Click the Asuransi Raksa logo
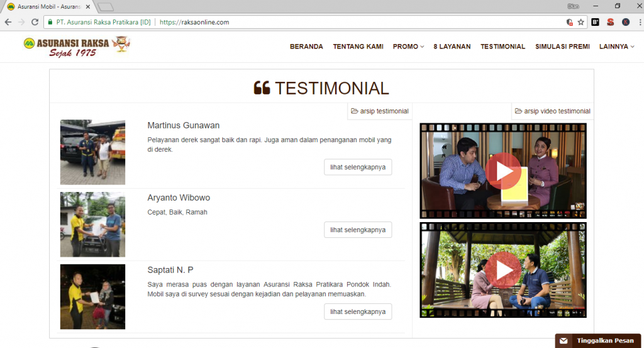This screenshot has width=644, height=348. pyautogui.click(x=77, y=47)
